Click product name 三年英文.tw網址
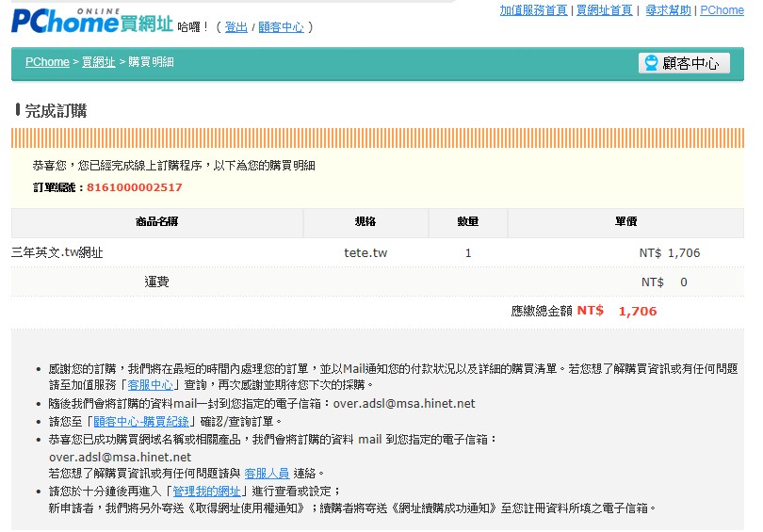The height and width of the screenshot is (532, 763). (57, 253)
